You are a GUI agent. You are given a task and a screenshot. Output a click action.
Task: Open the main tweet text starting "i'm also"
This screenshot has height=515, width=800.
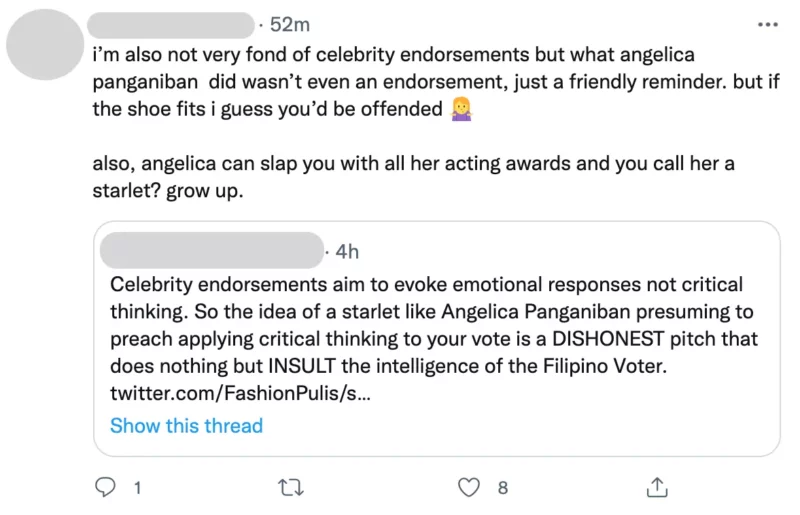point(436,82)
